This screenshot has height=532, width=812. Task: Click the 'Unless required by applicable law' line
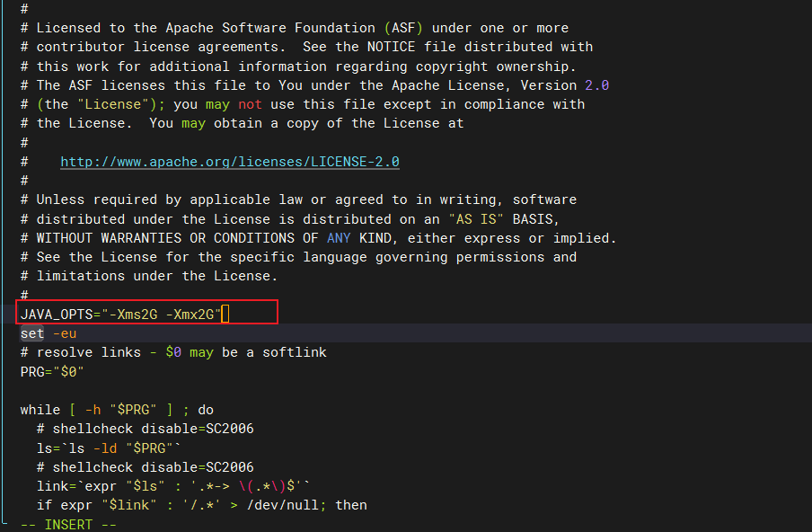(298, 199)
